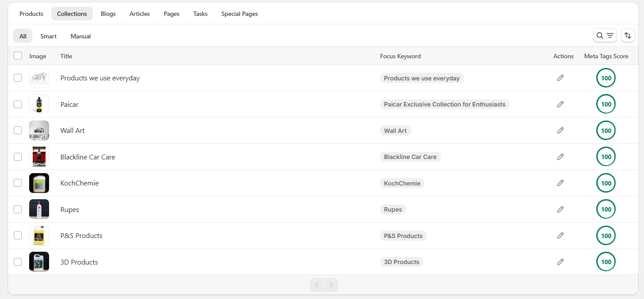Click the edit pencil icon for Paicar
Image resolution: width=644 pixels, height=299 pixels.
(560, 104)
